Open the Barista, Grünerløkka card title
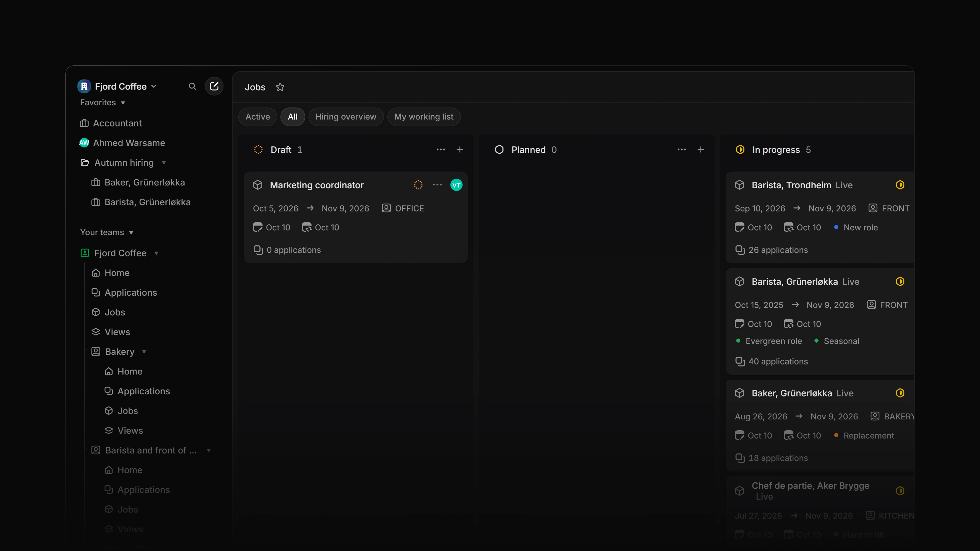The image size is (980, 551). [794, 282]
